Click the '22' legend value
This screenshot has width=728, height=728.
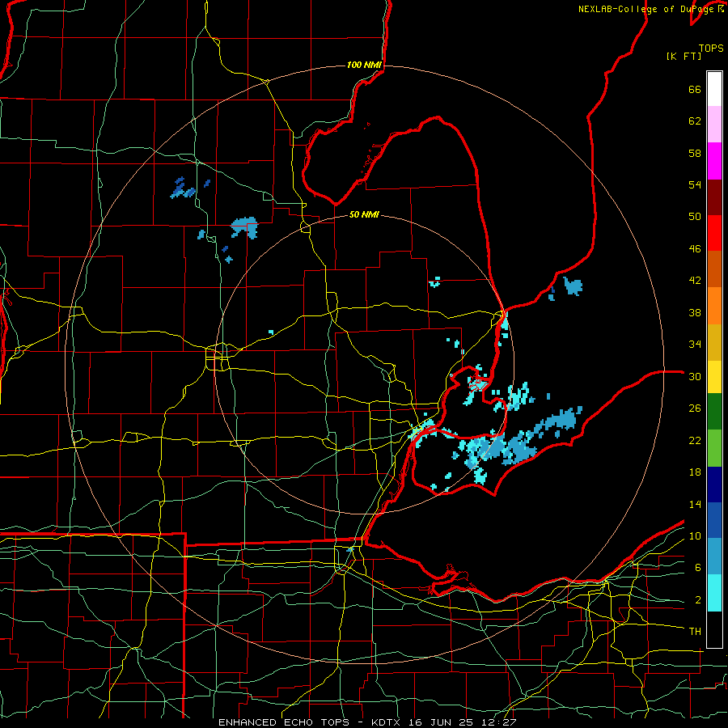point(695,440)
